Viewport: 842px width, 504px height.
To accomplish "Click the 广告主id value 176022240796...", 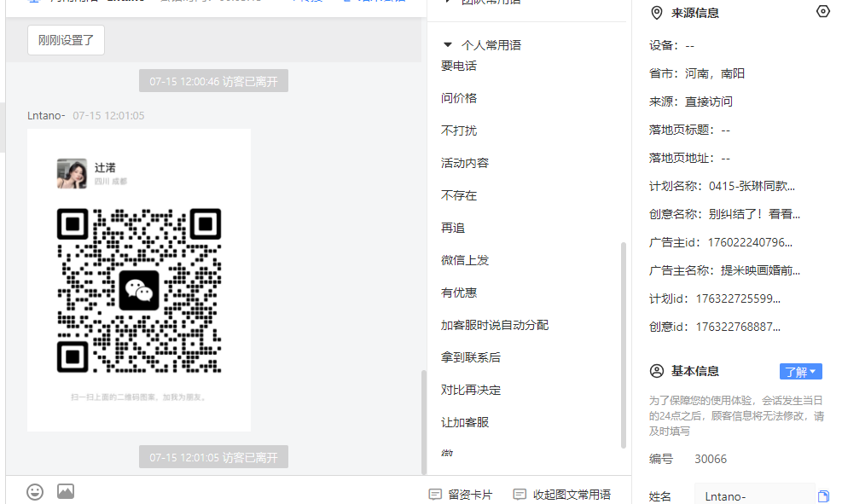I will point(750,242).
